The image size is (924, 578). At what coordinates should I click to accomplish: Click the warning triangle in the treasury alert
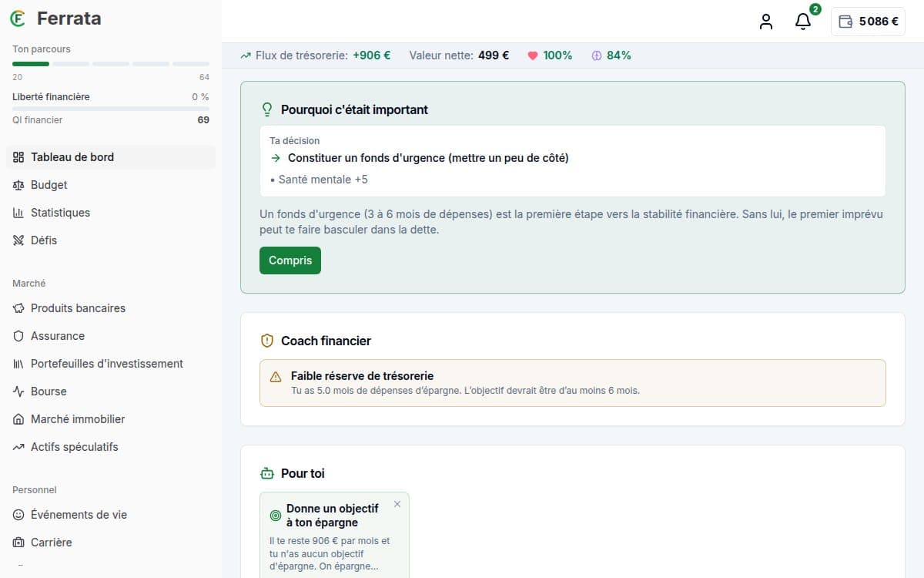[x=276, y=377]
